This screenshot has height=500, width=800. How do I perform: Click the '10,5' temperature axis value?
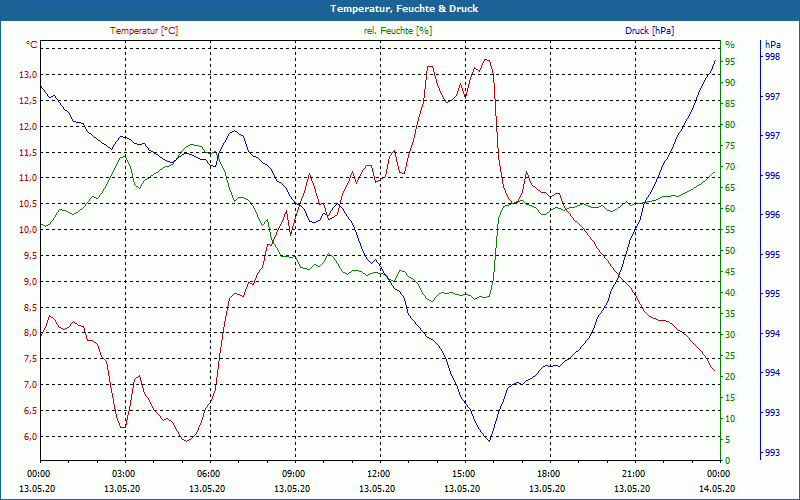(x=28, y=204)
